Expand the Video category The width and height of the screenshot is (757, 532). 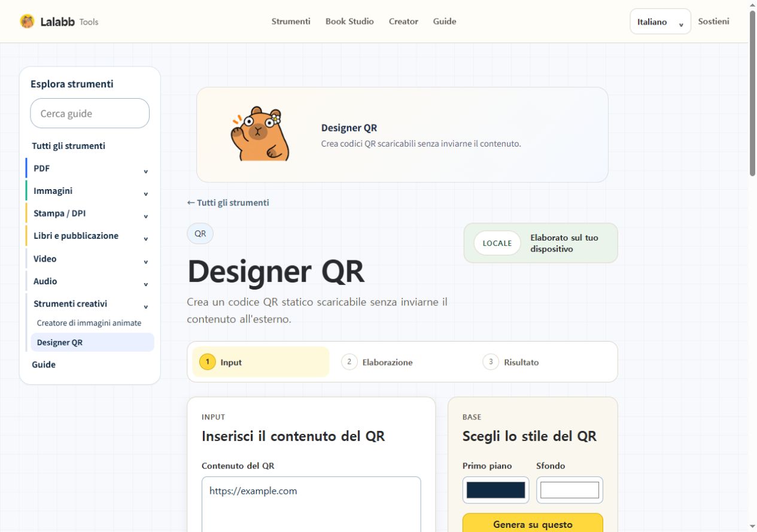(x=90, y=259)
